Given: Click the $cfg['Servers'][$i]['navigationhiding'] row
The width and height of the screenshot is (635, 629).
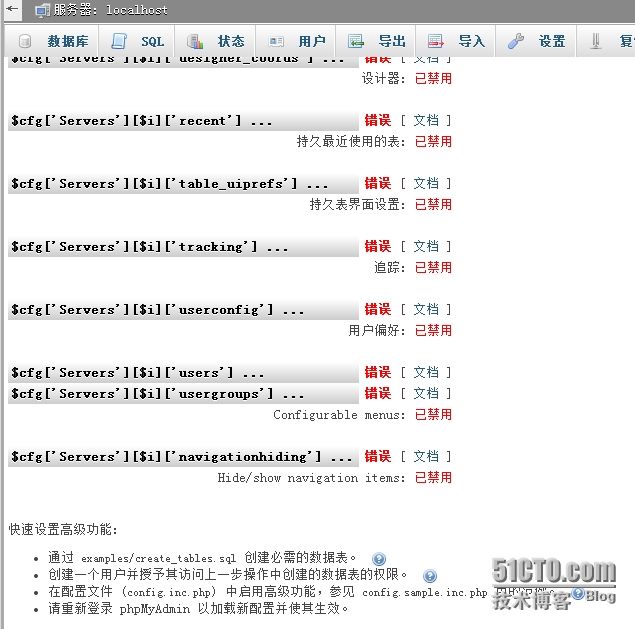Looking at the screenshot, I should click(x=183, y=457).
